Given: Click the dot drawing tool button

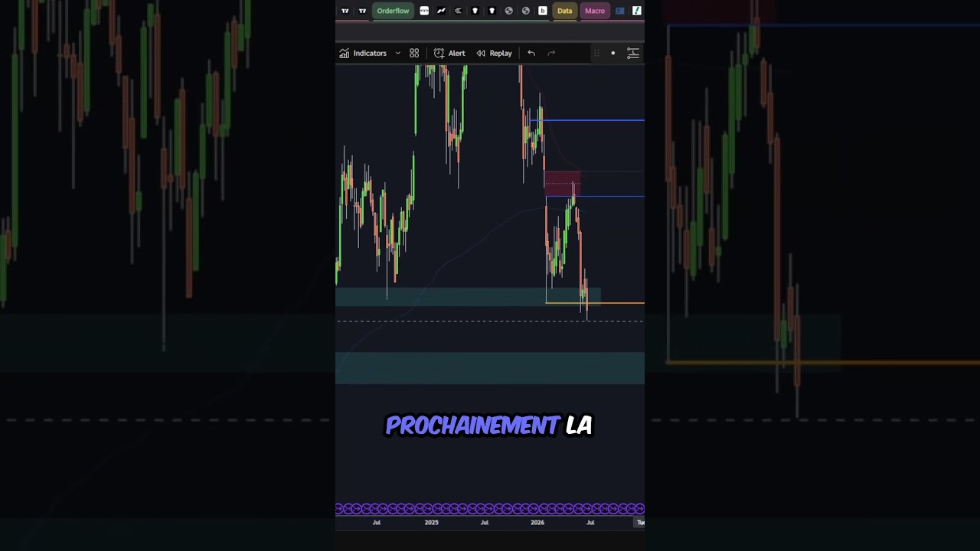Looking at the screenshot, I should [x=612, y=53].
